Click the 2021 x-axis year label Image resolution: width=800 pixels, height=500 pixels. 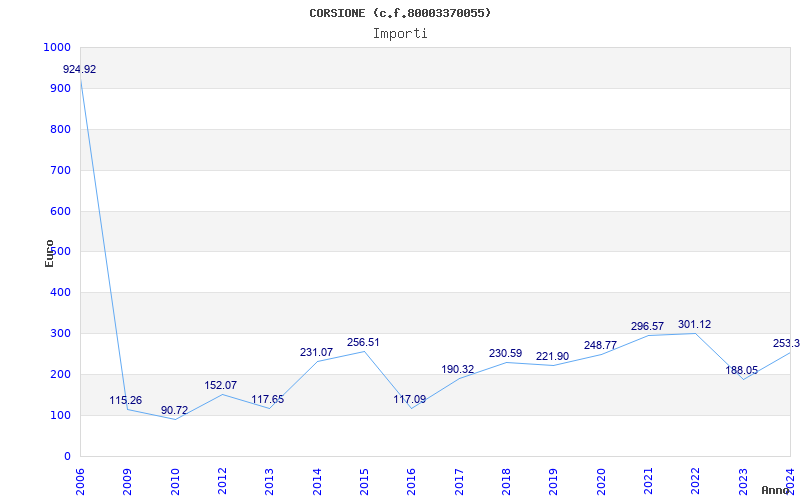point(648,482)
